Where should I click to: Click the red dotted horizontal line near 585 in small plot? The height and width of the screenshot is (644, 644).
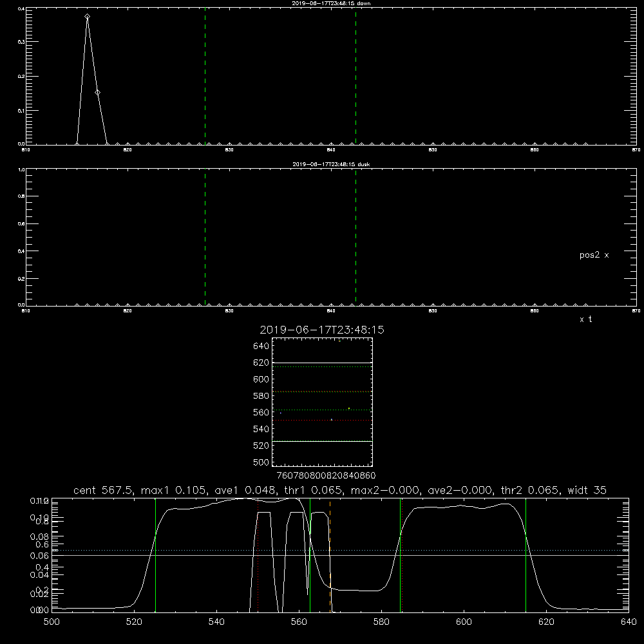(x=322, y=392)
